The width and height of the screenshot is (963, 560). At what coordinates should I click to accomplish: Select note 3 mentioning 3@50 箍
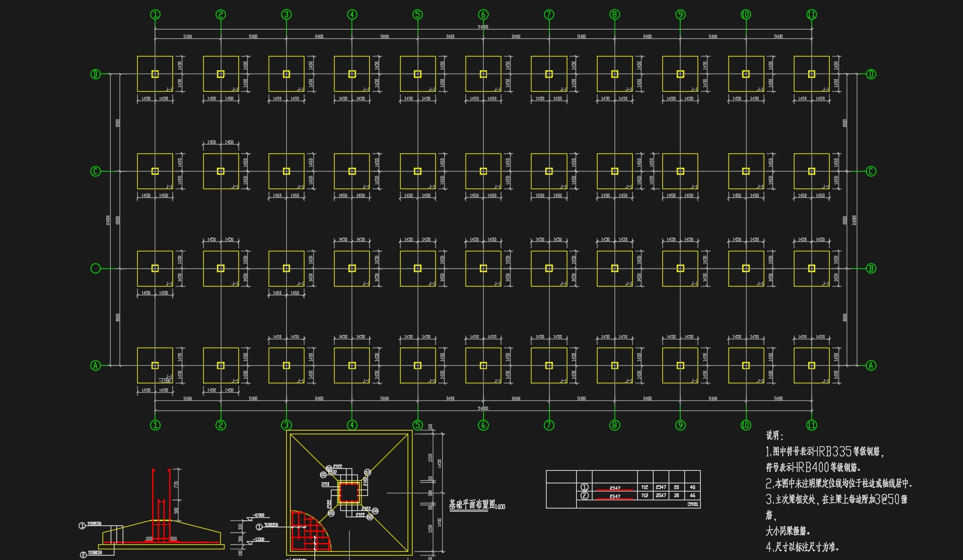[837, 500]
